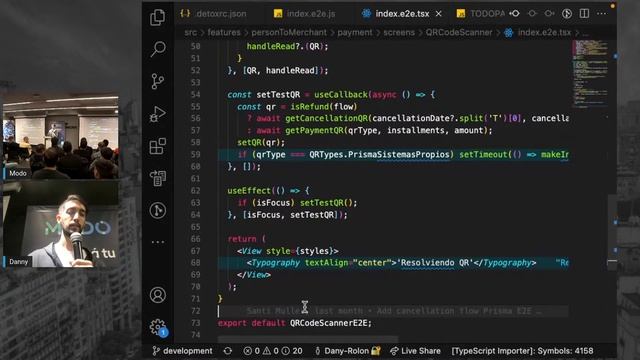Open editor More Actions ellipsis menu
This screenshot has width=640, height=360.
[x=601, y=13]
